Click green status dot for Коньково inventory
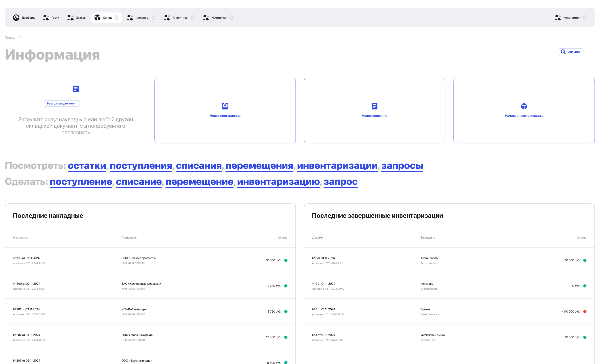This screenshot has height=364, width=600. [x=585, y=286]
